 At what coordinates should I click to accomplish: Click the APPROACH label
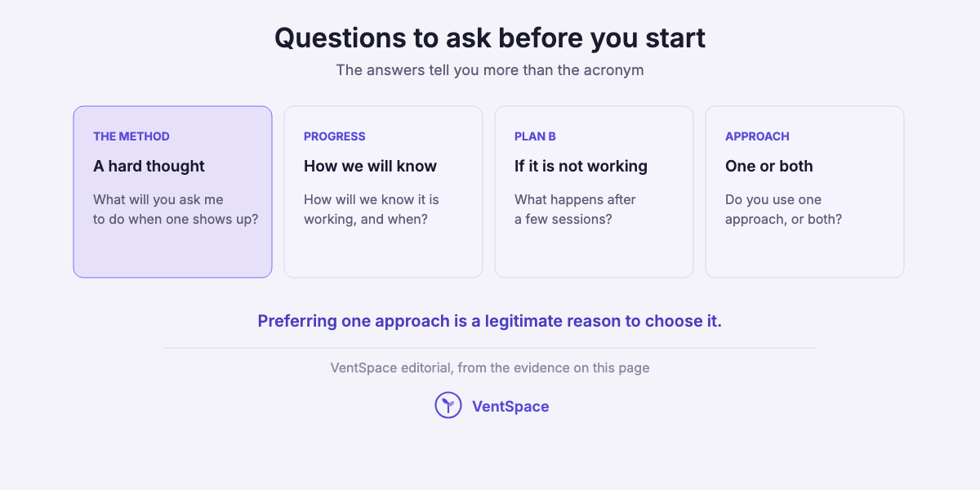coord(757,136)
